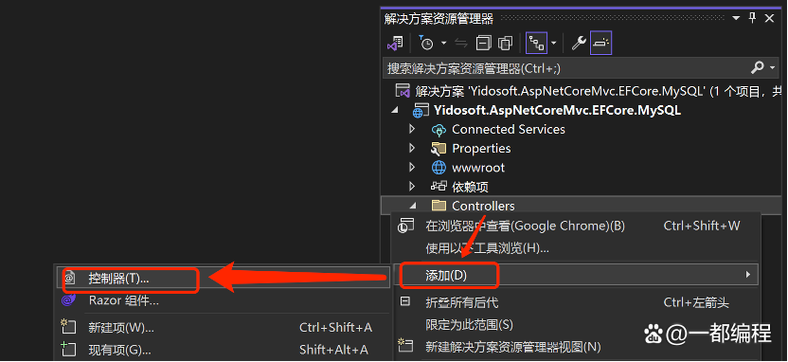Screen dimensions: 788x362
Task: Open the window position dropdown in panel title
Action: (x=737, y=19)
